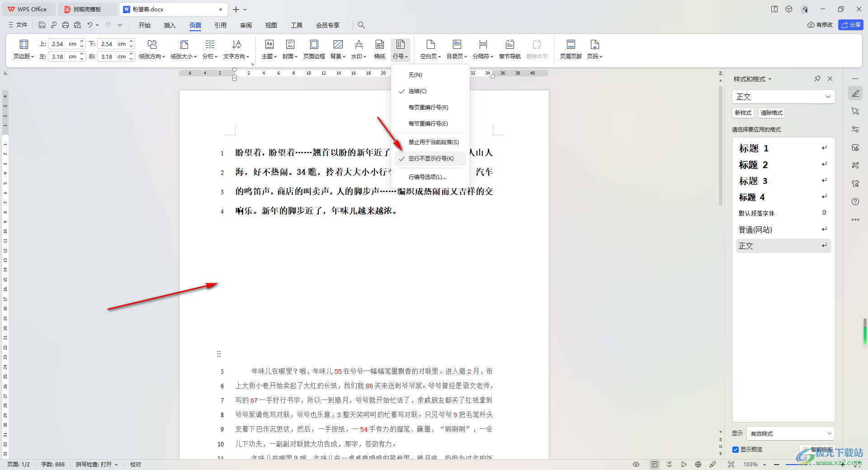Click the Page Border icon
This screenshot has height=470, width=868.
pyautogui.click(x=314, y=49)
